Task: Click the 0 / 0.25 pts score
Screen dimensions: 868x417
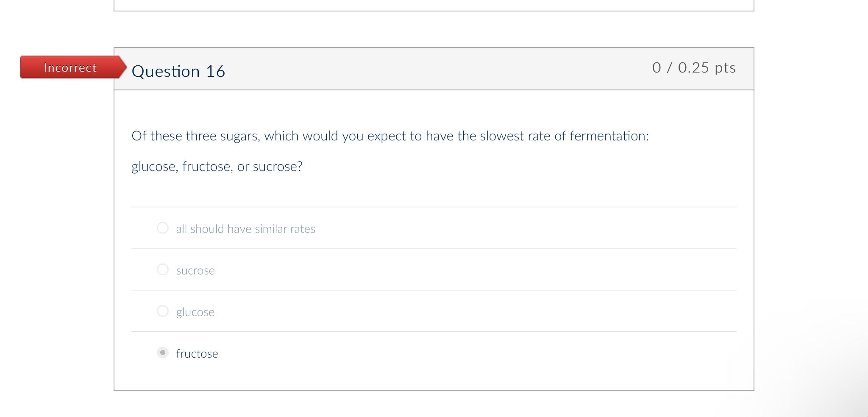Action: (694, 68)
